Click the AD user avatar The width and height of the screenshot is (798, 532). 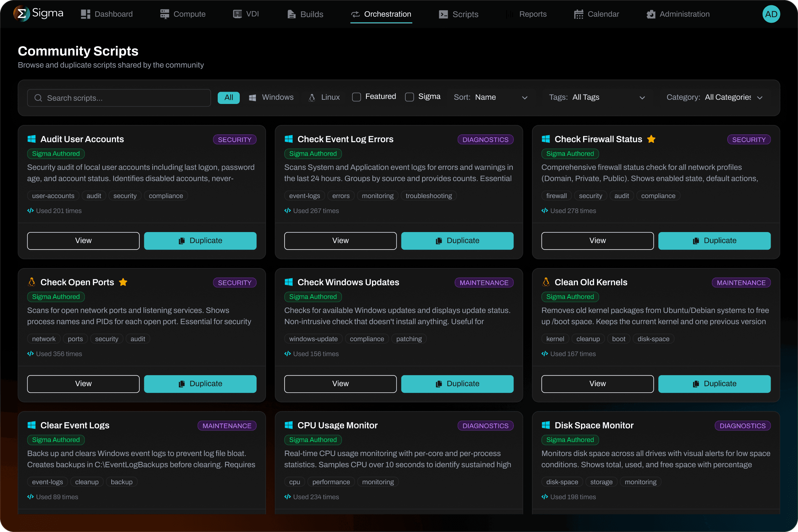pos(771,14)
